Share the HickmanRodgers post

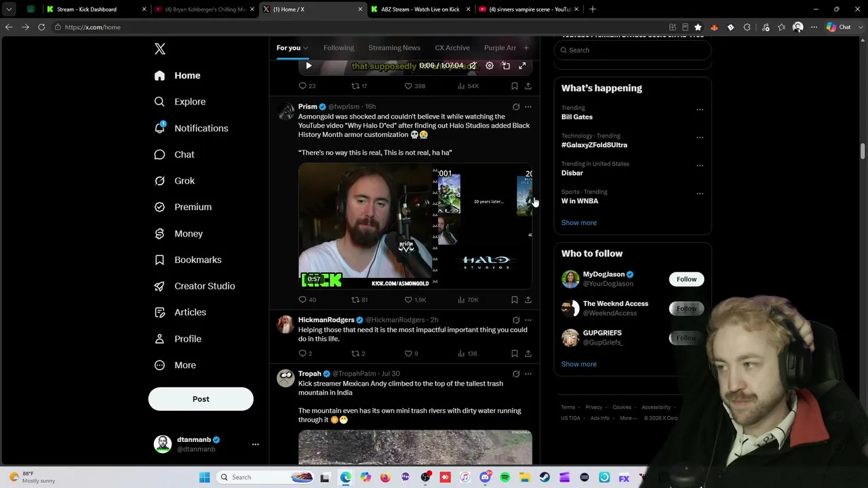coord(528,353)
